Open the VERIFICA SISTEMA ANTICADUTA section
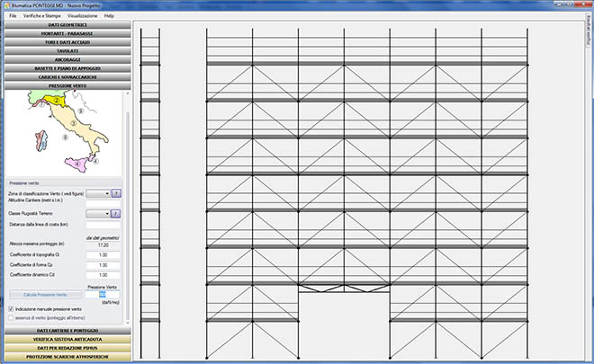Screen dimensions: 594x364 [68, 340]
